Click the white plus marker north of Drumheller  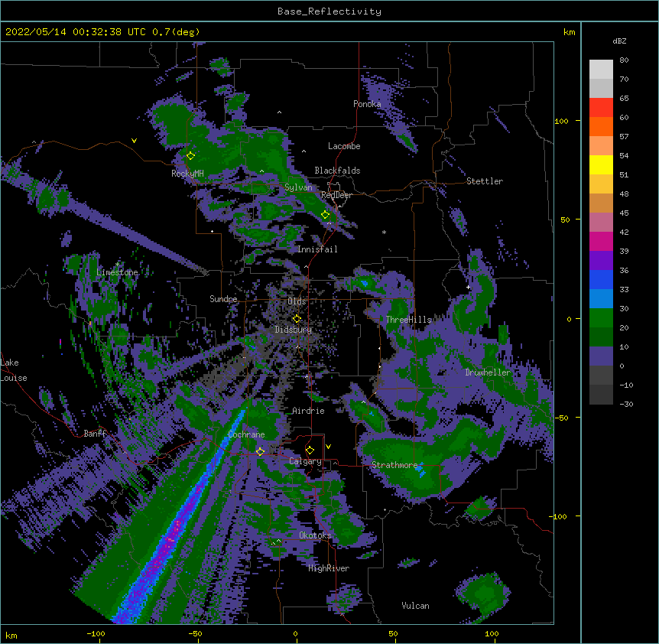[x=468, y=287]
